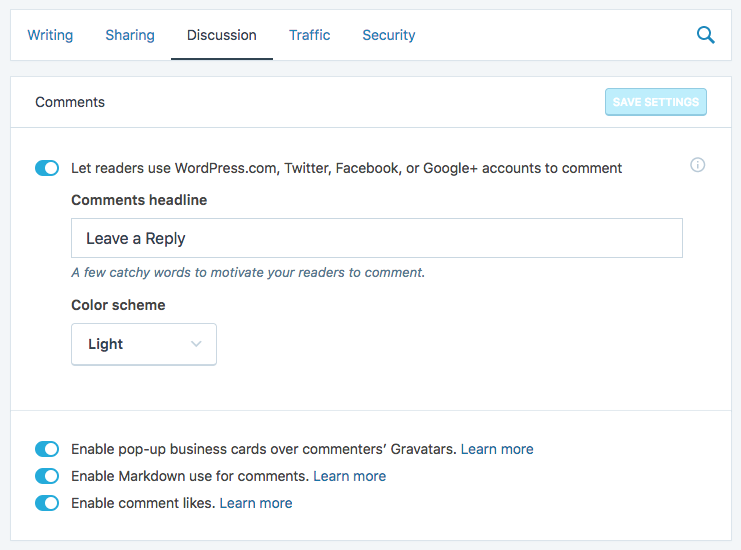Switch to the Writing tab
The width and height of the screenshot is (741, 550).
tap(50, 35)
